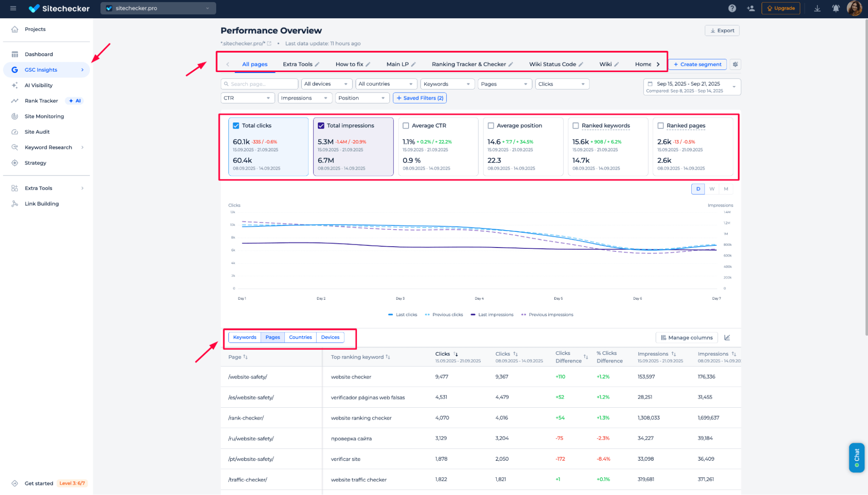Switch chart granularity to M (monthly)

726,189
